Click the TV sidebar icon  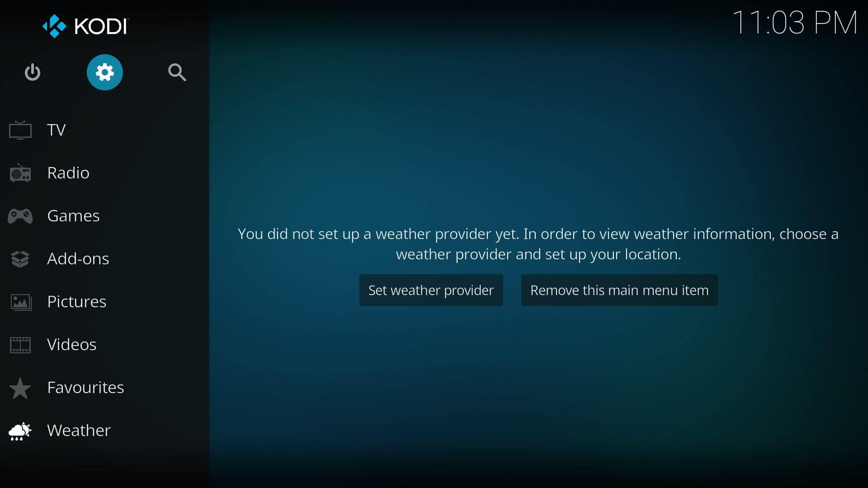20,129
